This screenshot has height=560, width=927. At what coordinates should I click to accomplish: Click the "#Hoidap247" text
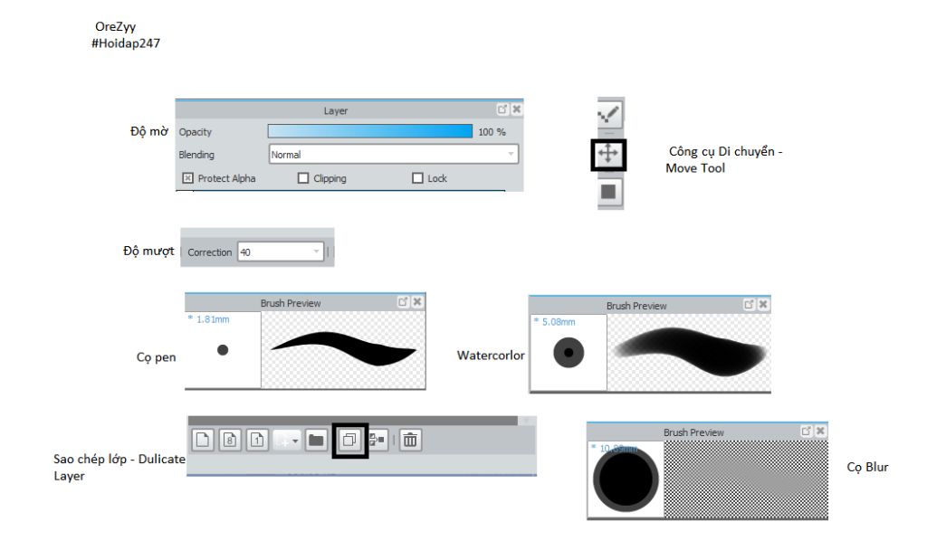[125, 43]
